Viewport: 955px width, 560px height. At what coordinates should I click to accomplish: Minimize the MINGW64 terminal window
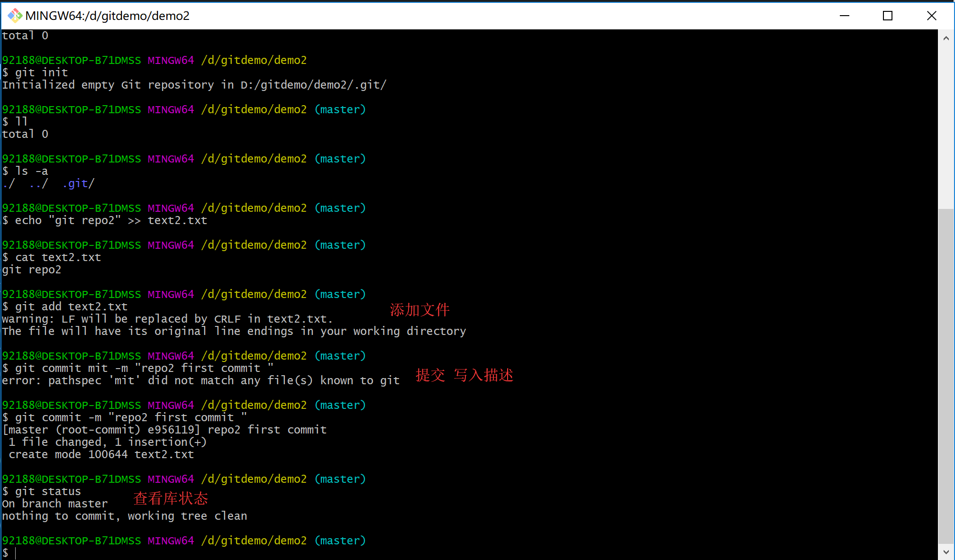tap(844, 16)
